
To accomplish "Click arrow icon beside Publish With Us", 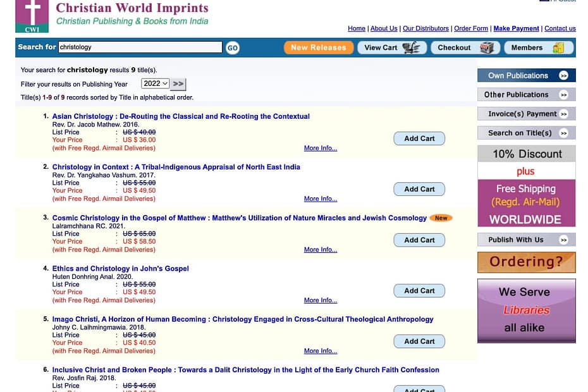I will coord(563,240).
